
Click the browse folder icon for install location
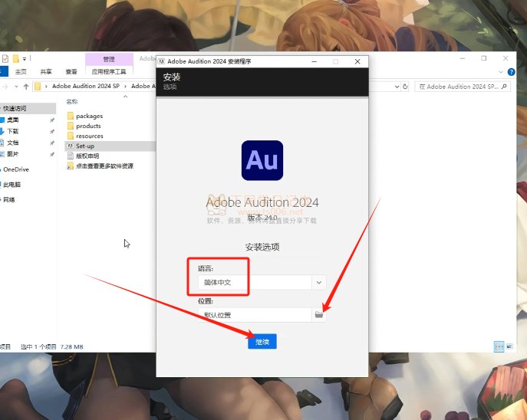click(x=318, y=315)
